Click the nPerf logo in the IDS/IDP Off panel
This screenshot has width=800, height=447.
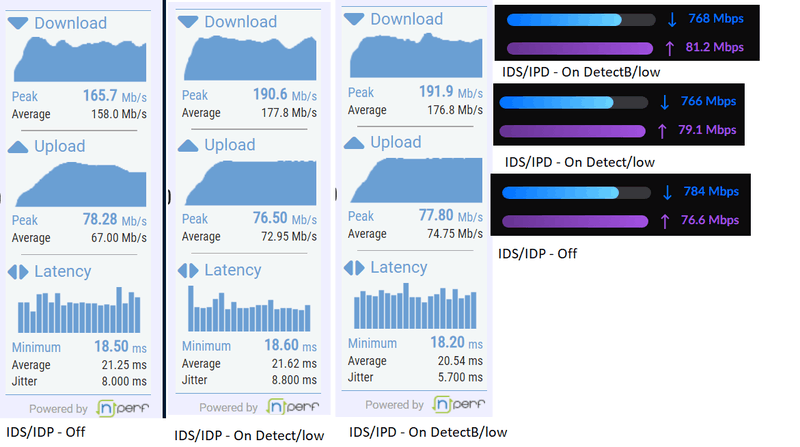coord(122,408)
